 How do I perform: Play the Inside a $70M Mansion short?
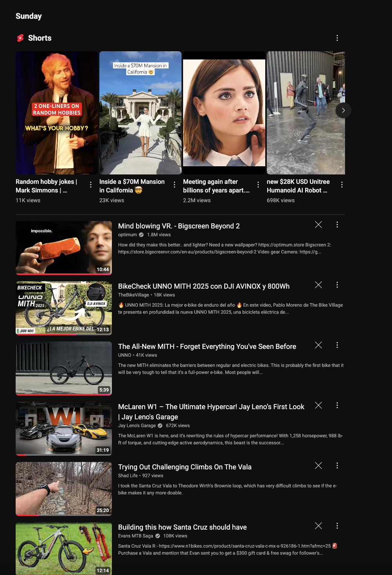tap(140, 113)
